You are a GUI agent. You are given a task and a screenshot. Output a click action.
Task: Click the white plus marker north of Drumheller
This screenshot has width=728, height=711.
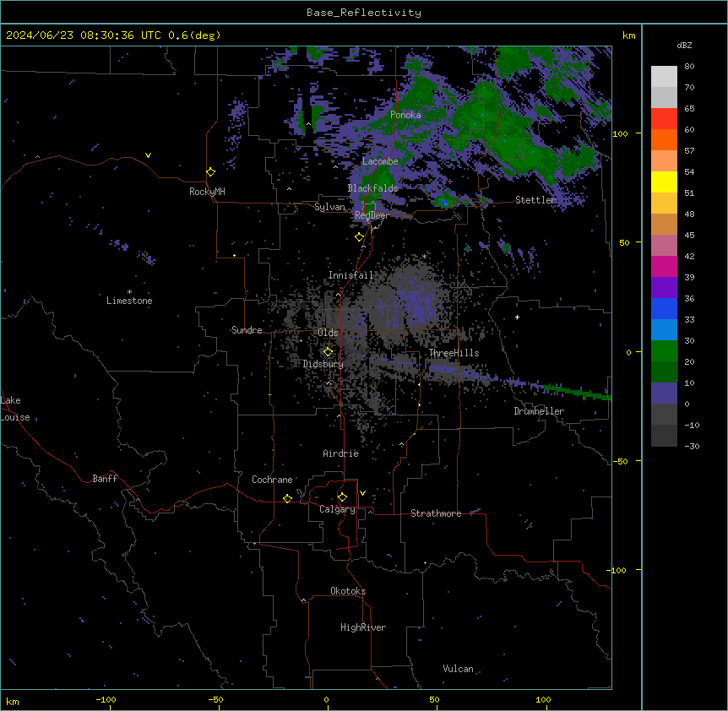tap(517, 317)
